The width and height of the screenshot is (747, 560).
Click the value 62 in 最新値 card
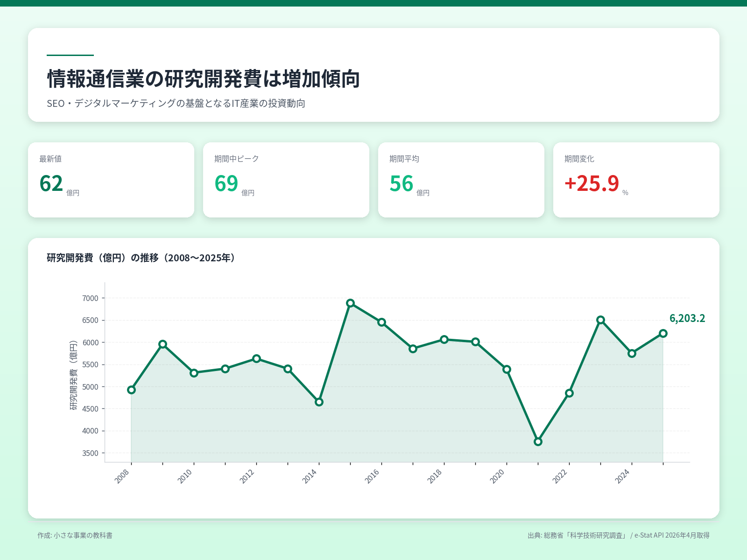[51, 183]
